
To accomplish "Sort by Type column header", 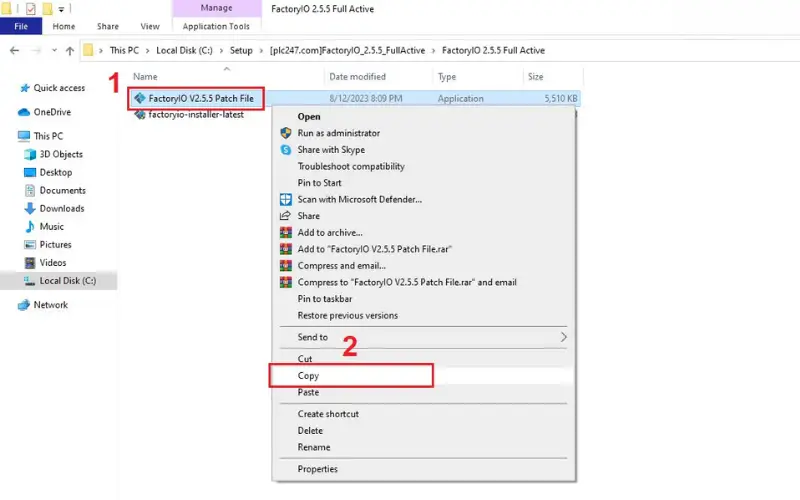I will (447, 77).
